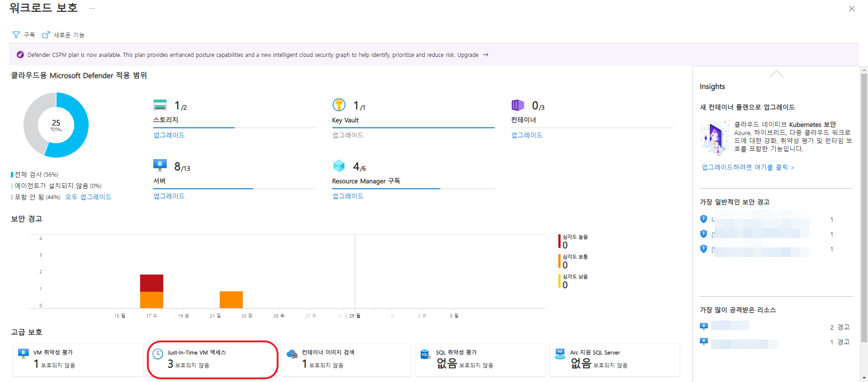Click 업그레이드 under 컨테이너

[x=527, y=135]
